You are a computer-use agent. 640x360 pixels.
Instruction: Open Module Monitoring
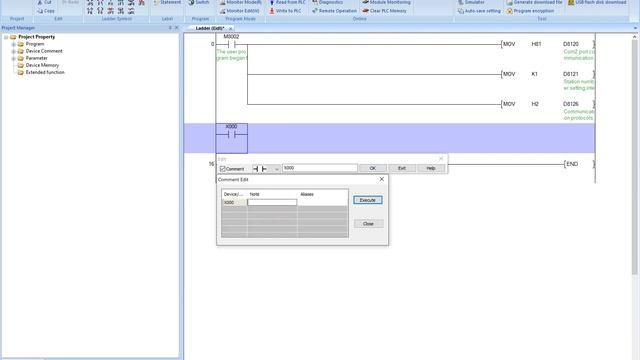(387, 2)
